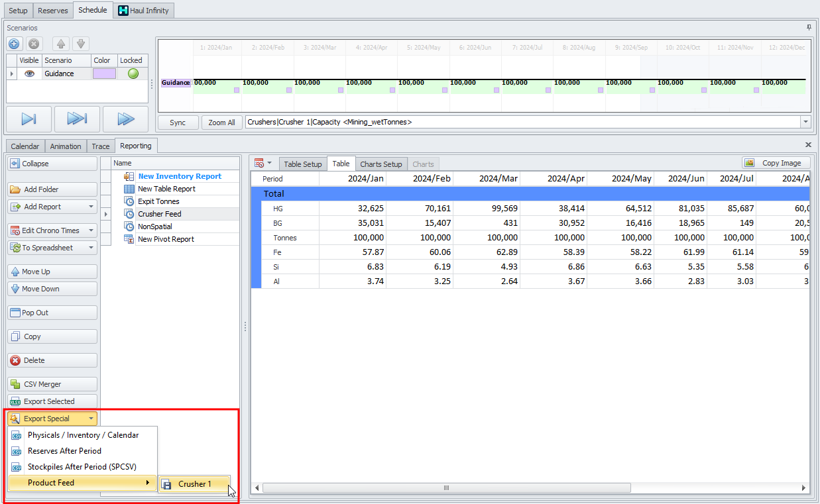Select the New Pivot Report item
Screen dimensions: 820x504
pos(166,239)
